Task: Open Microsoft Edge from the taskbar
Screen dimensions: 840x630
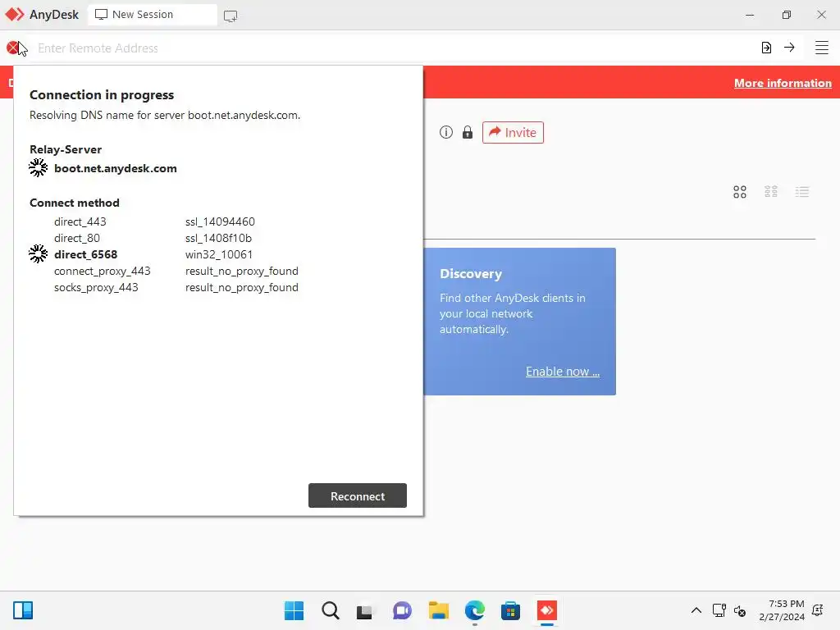Action: pos(475,610)
